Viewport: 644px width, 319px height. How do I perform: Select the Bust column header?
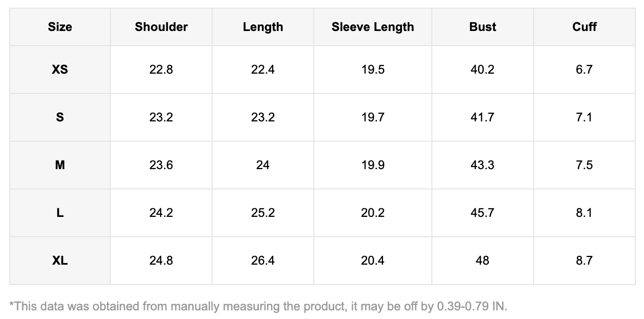[483, 27]
